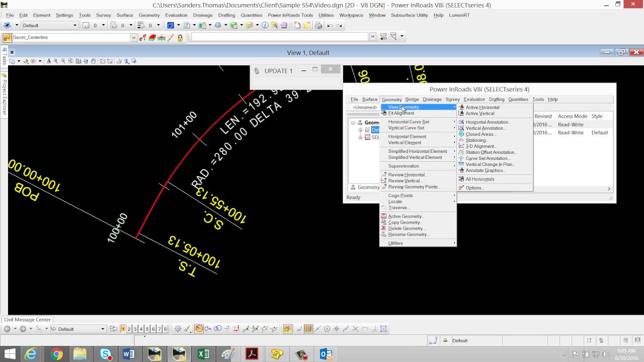Click the redo arrow in top toolbar

340,25
